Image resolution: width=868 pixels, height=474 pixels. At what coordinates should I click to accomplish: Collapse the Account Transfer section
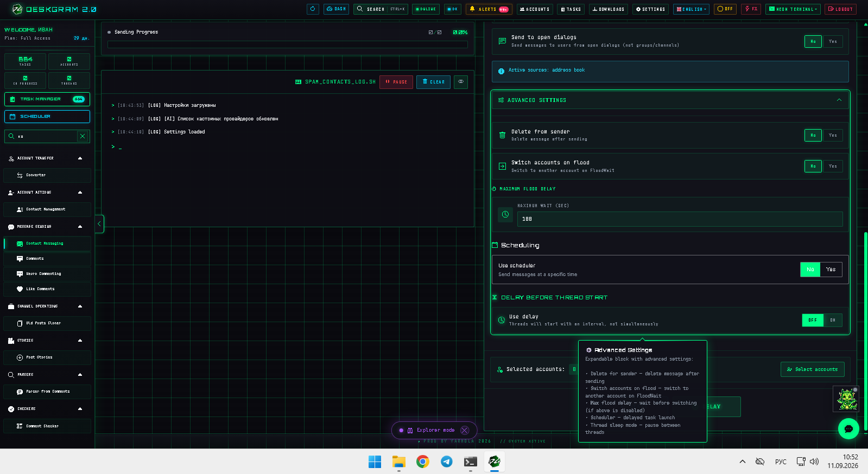(80, 158)
